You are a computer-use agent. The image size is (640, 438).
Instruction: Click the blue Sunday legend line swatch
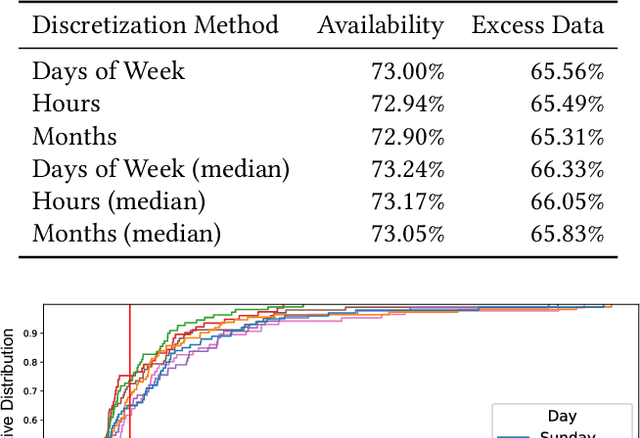[x=515, y=435]
